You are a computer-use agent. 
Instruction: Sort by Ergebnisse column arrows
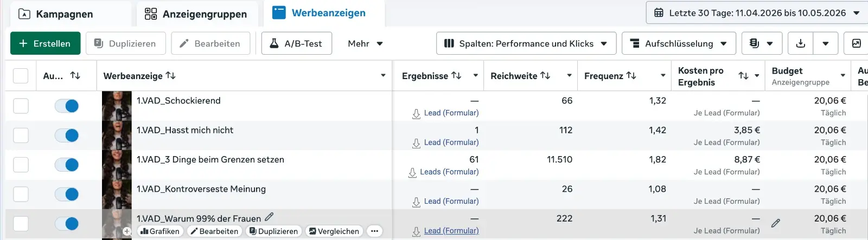(x=456, y=76)
